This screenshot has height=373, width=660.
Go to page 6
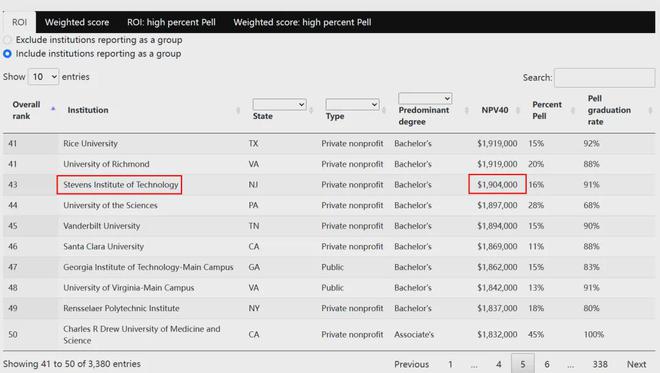[547, 364]
